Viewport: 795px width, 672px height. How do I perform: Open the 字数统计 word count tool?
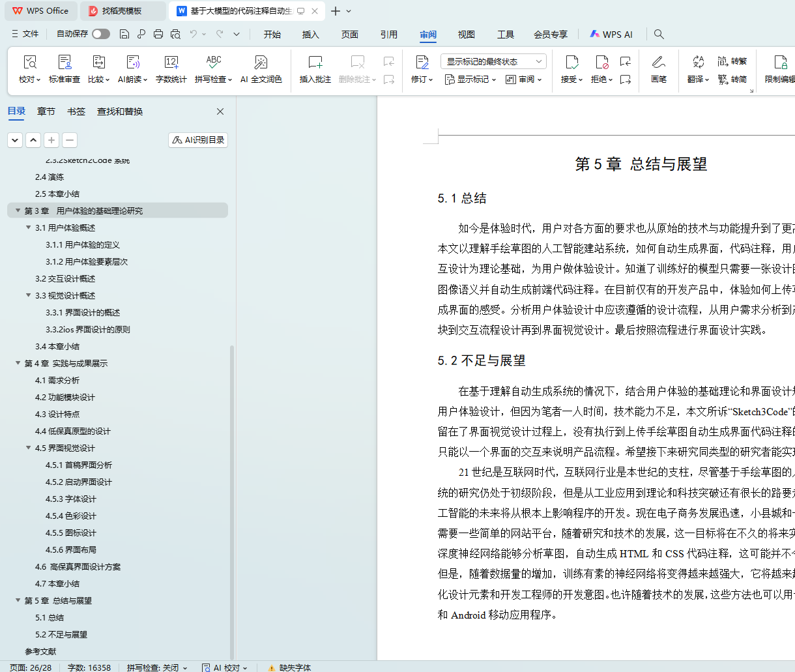click(x=171, y=68)
